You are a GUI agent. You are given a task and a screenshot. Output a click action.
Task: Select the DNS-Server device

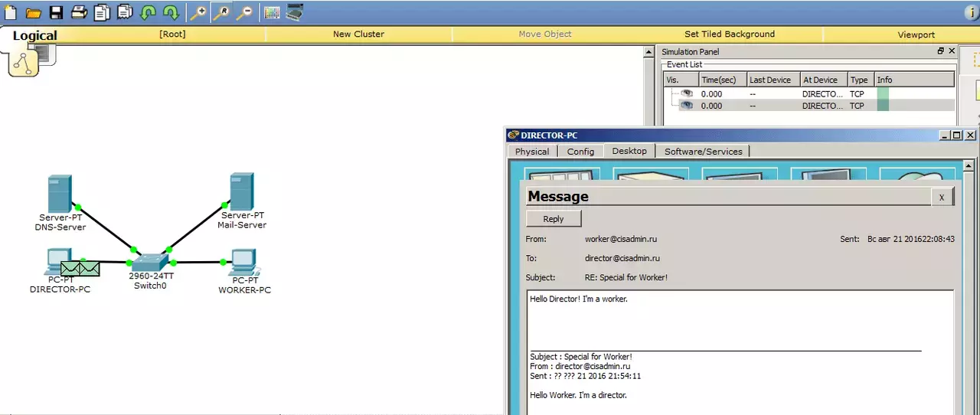coord(60,194)
